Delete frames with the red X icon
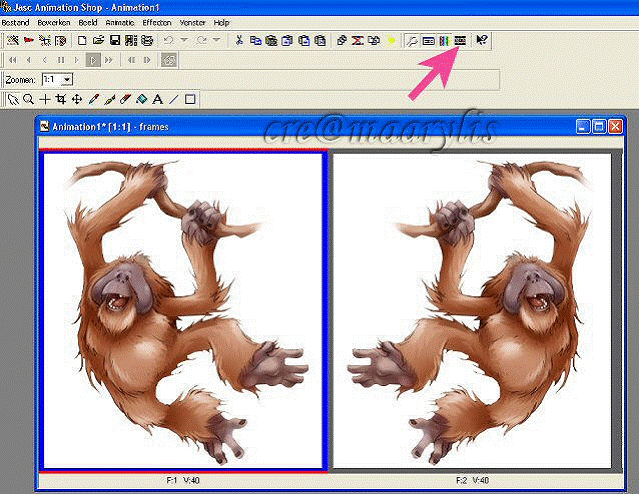Image resolution: width=639 pixels, height=494 pixels. coord(357,40)
